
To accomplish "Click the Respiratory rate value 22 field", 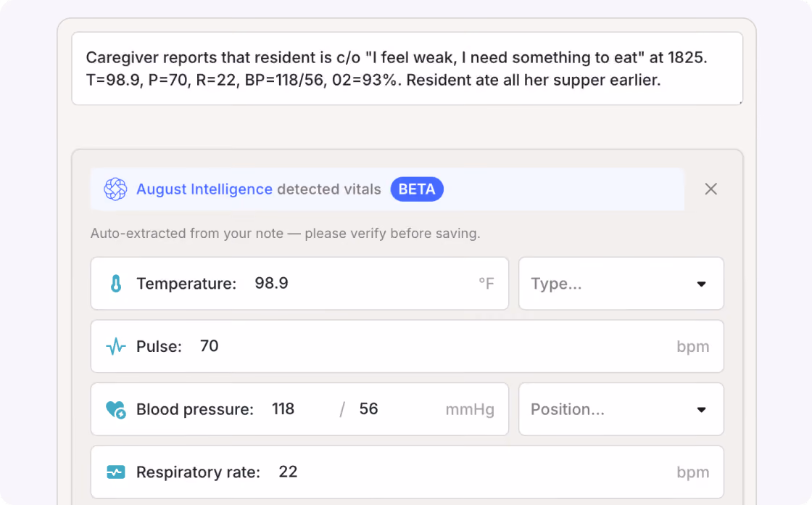I will pos(474,472).
